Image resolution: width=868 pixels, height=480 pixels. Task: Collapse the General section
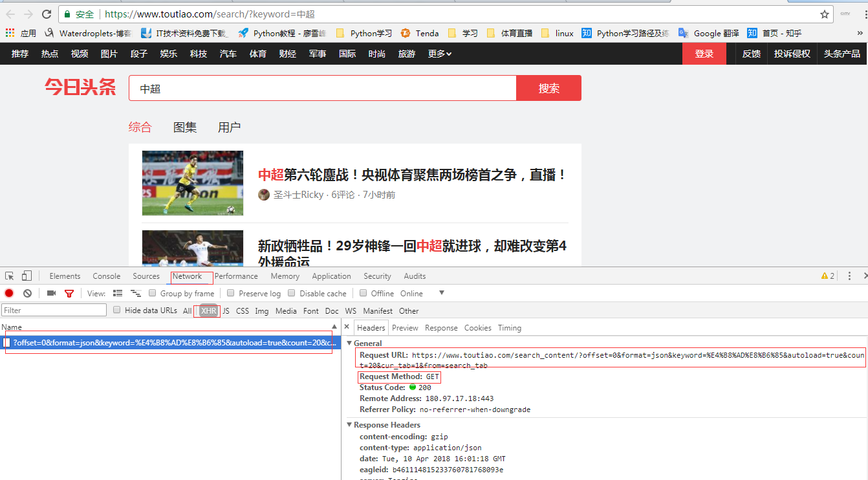(x=350, y=344)
